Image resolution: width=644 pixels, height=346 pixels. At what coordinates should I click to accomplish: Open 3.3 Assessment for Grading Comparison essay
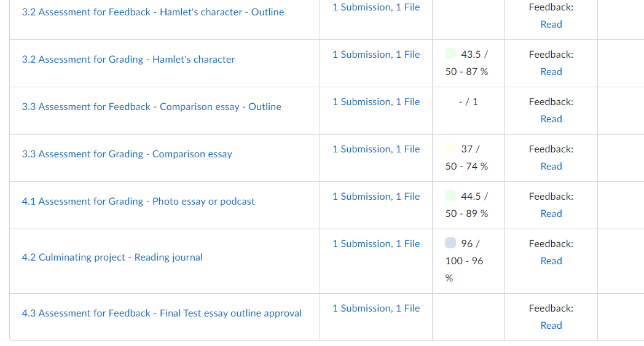[127, 154]
